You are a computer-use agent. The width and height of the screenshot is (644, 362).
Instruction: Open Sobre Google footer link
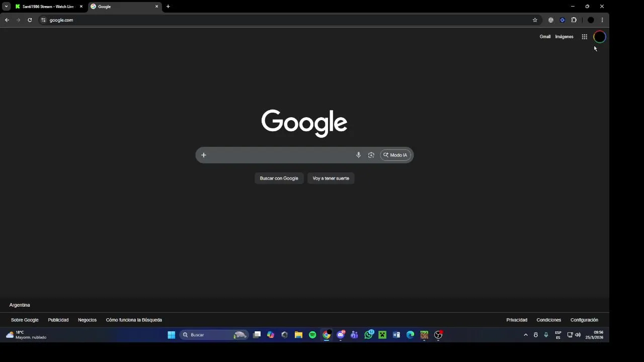(25, 320)
